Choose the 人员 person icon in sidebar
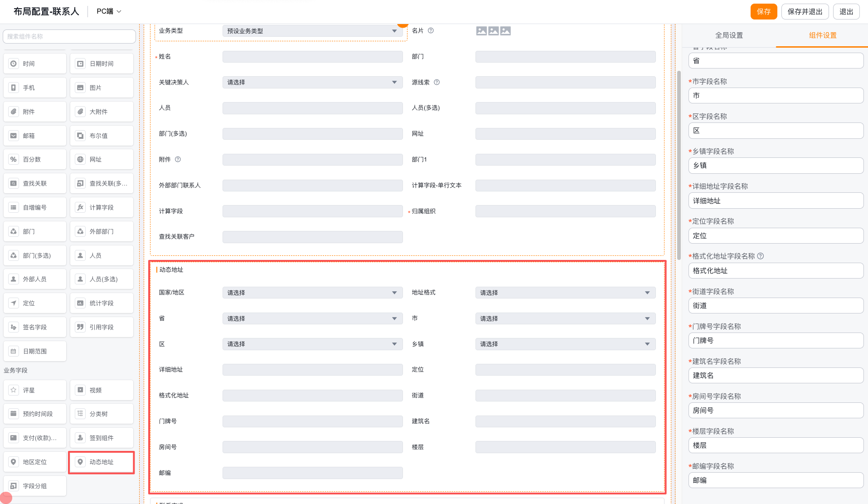This screenshot has width=868, height=504. [x=80, y=255]
